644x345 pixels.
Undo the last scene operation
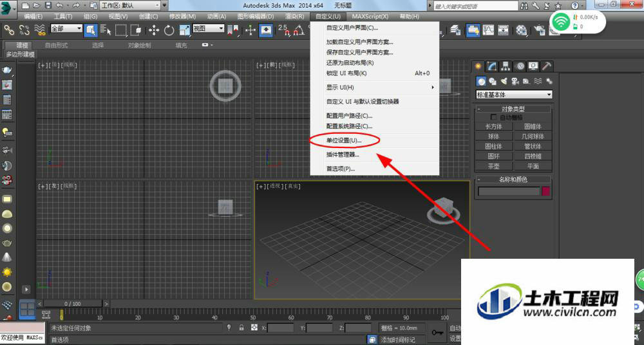(x=59, y=6)
